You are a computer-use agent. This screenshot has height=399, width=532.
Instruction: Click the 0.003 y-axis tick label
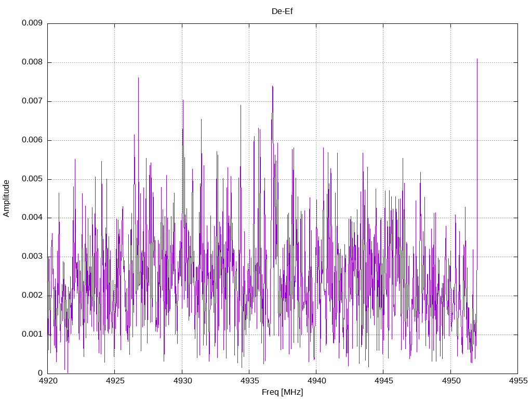pyautogui.click(x=32, y=257)
